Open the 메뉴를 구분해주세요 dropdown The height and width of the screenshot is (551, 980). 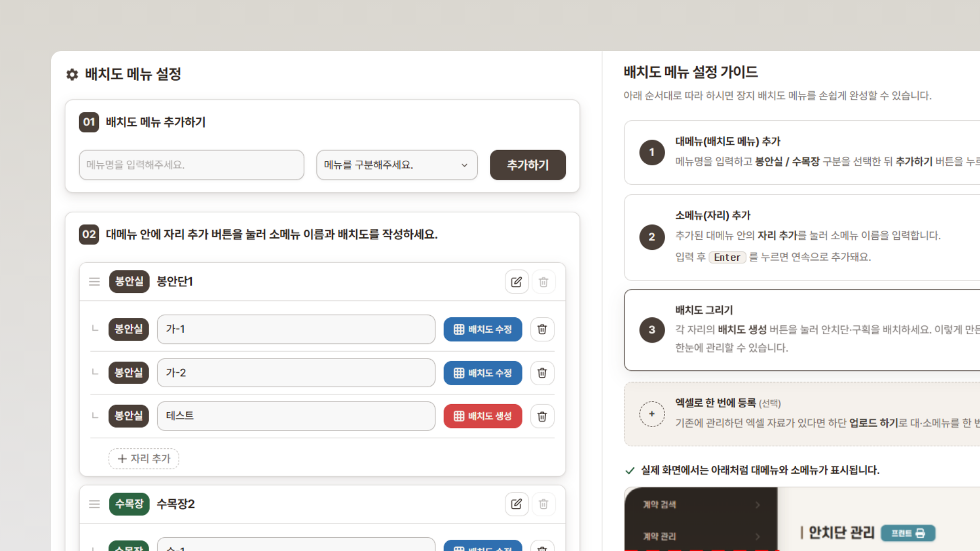[x=397, y=165]
